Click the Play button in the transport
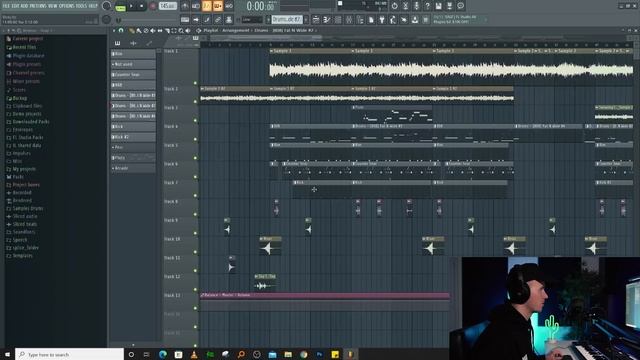 pyautogui.click(x=131, y=6)
